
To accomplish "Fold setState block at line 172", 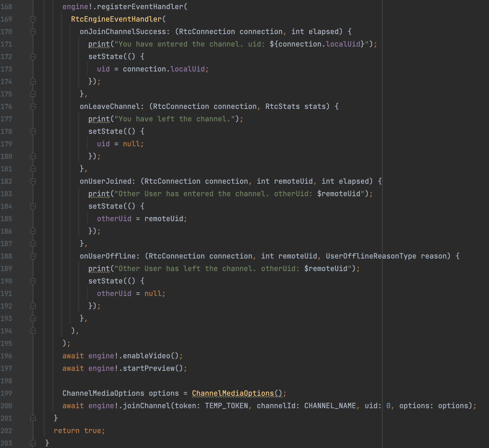I will click(33, 57).
